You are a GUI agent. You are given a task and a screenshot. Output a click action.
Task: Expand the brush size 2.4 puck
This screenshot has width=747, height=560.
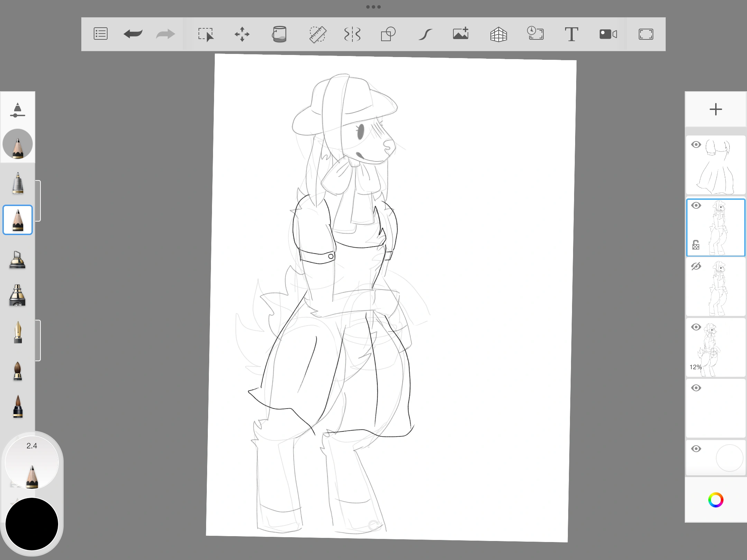point(32,463)
